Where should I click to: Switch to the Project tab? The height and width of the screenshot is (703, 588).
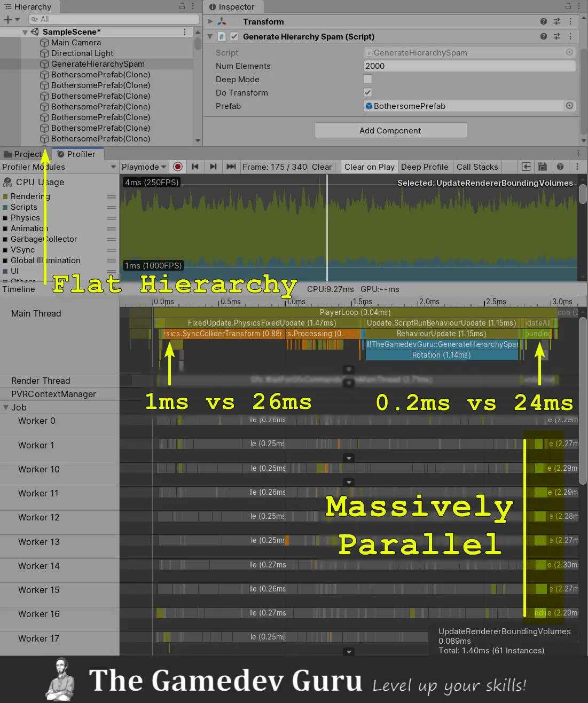tap(22, 154)
